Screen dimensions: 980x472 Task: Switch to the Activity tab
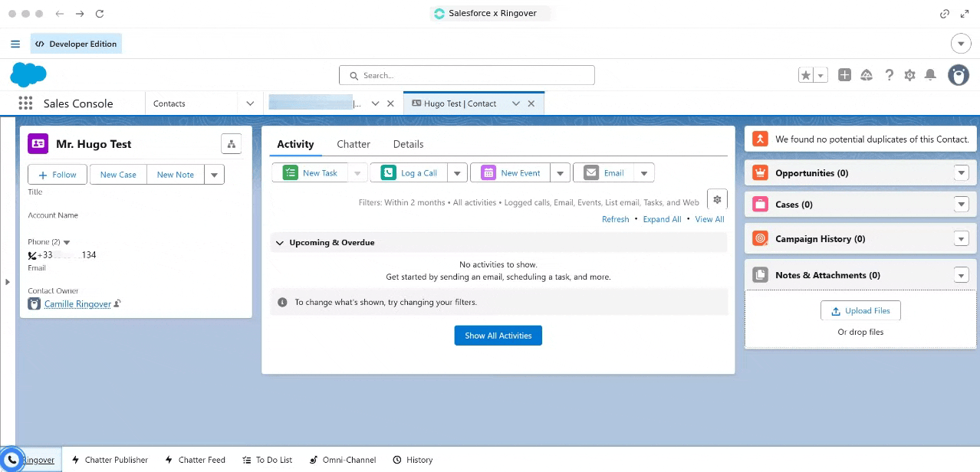(x=295, y=144)
